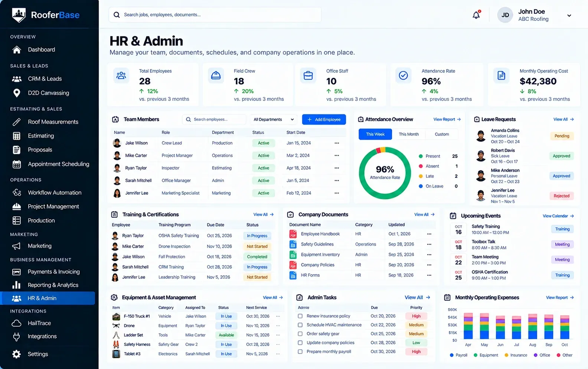Viewport: 588px width, 369px height.
Task: Click the Appointment Scheduling calendar icon
Action: (17, 164)
